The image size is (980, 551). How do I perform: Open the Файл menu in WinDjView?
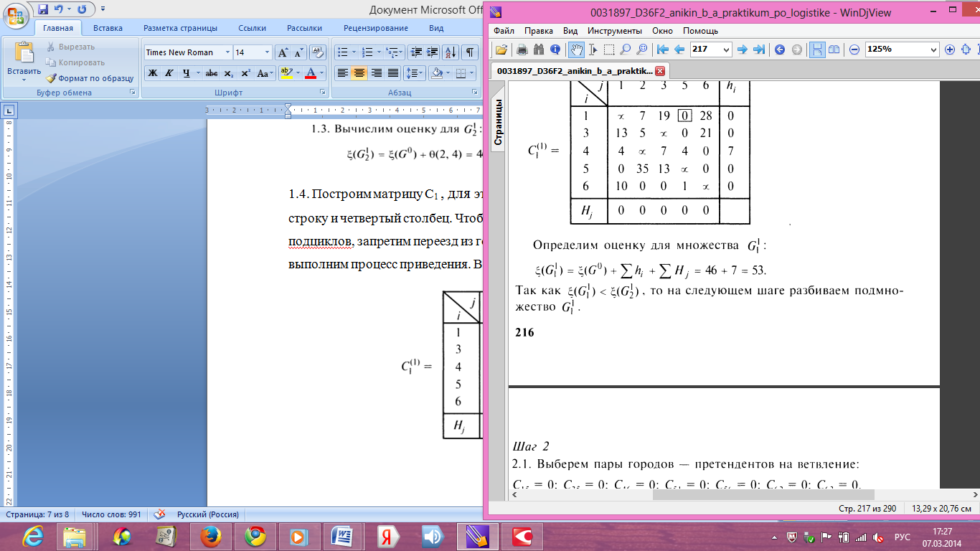[x=504, y=31]
